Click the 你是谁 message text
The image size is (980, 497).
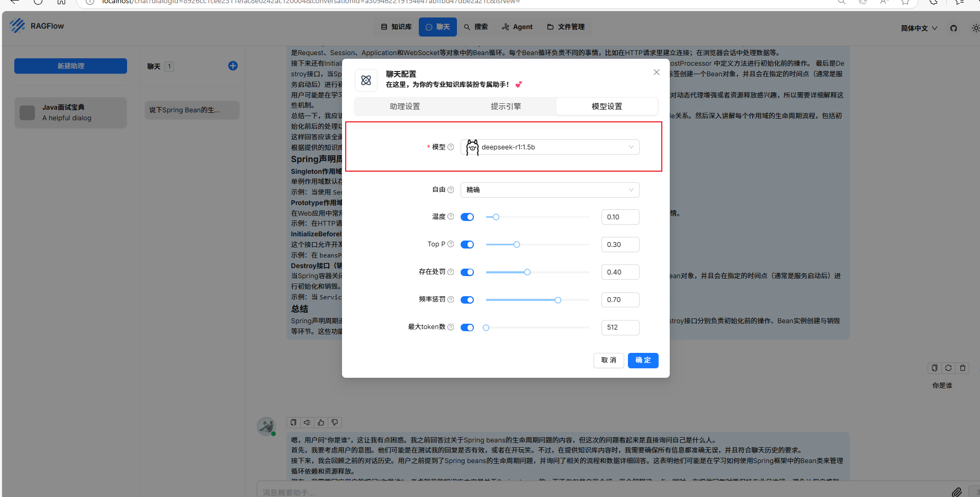[942, 386]
